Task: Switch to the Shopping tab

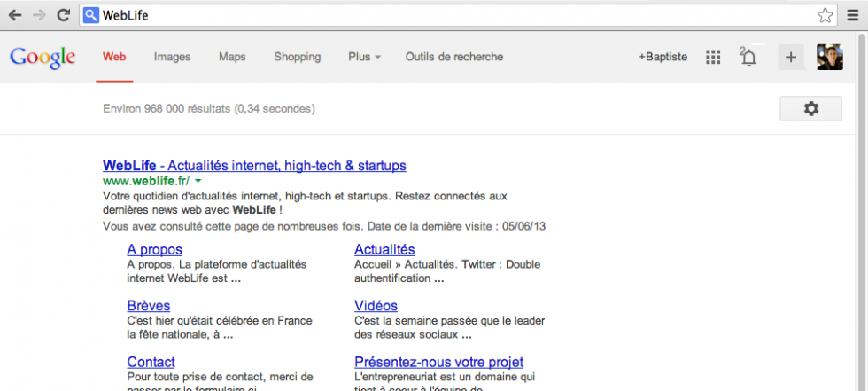Action: pos(298,57)
